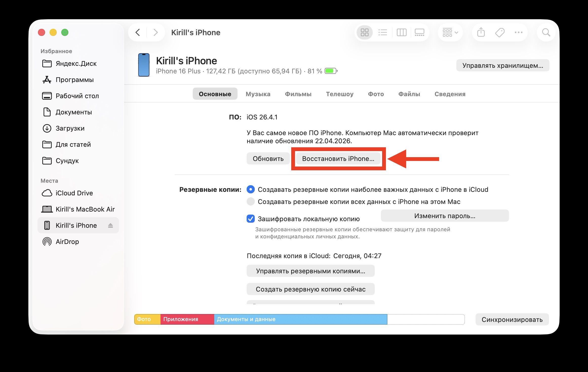Switch to icon view in the toolbar
Image resolution: width=588 pixels, height=372 pixels.
(365, 32)
